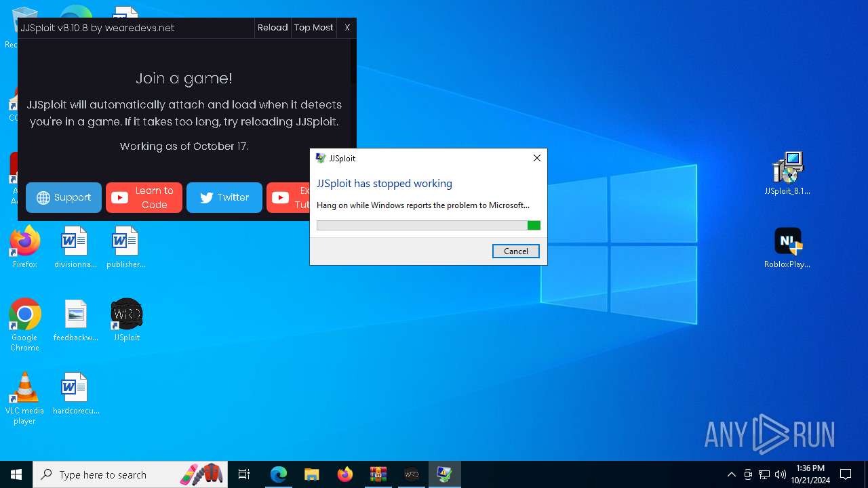Screen dimensions: 868x488
Task: Select the publisher... Word document icon
Action: [x=126, y=247]
